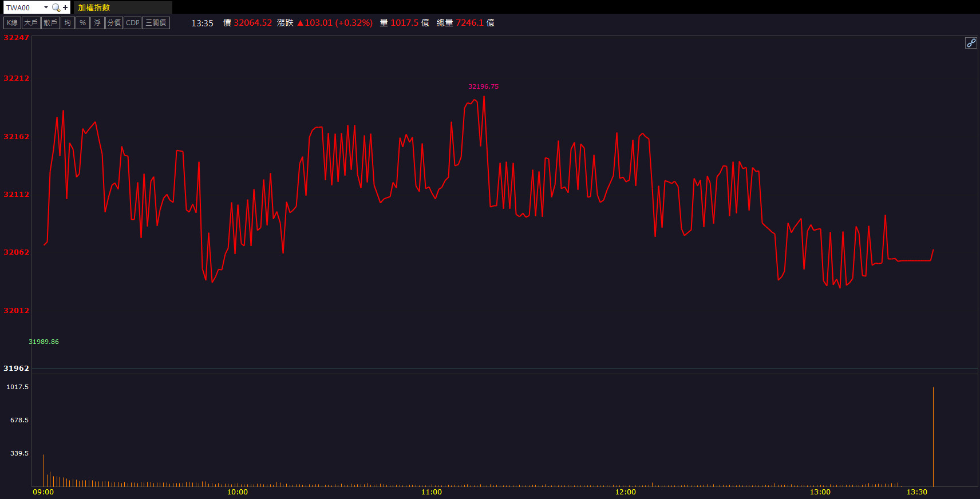Click the 加權指數 title label
This screenshot has height=499, width=980.
94,7
